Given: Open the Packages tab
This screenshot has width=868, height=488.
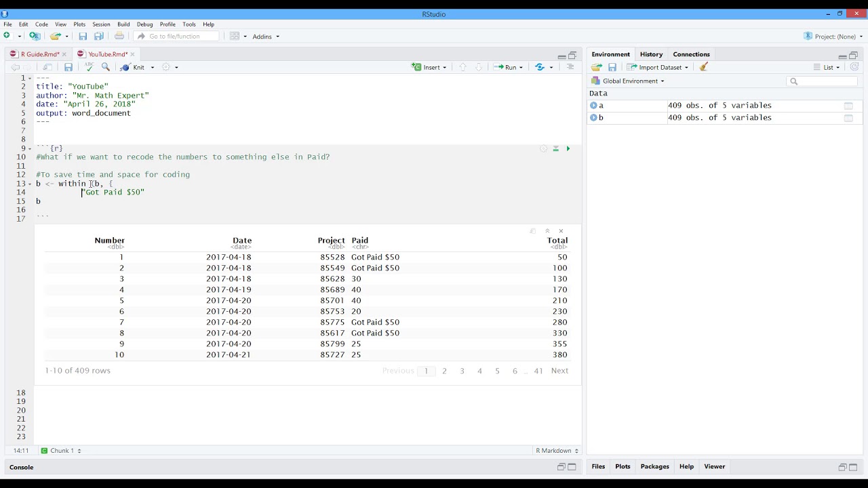Looking at the screenshot, I should tap(654, 466).
